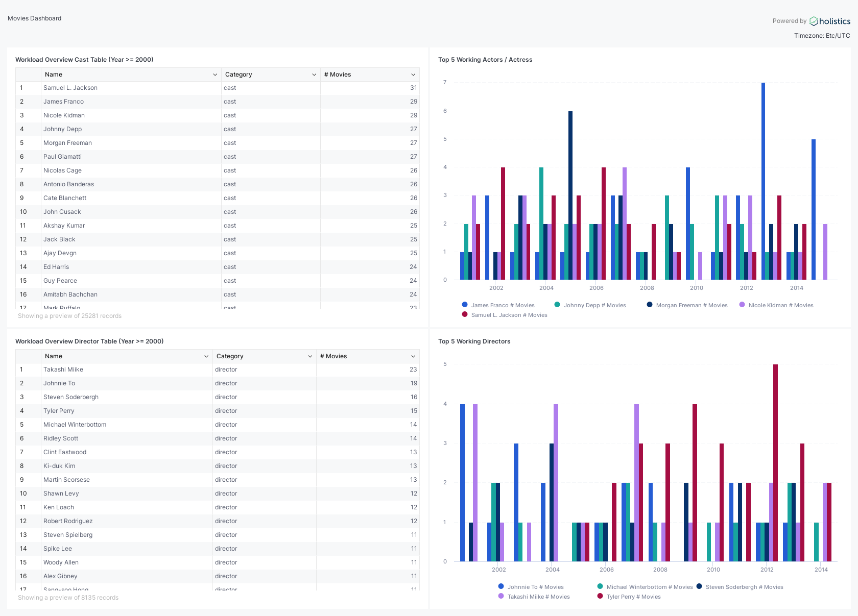This screenshot has width=858, height=616.
Task: Select the Takashi Miike name cell
Action: coord(127,369)
